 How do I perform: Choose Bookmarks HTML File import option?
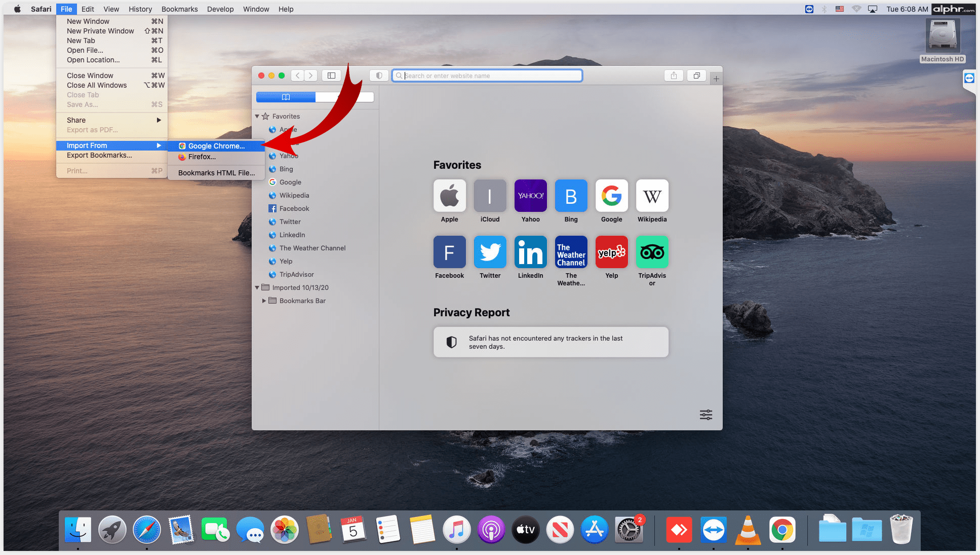click(216, 173)
